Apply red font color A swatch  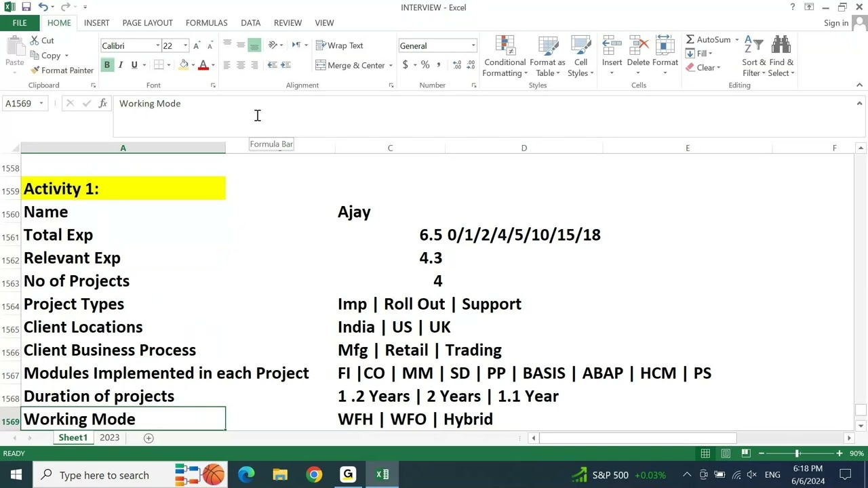[203, 65]
